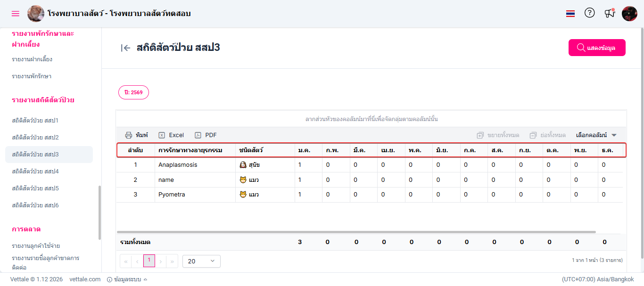This screenshot has height=286, width=644.
Task: Click the dog icon in Anaplasmosis row
Action: pyautogui.click(x=243, y=165)
